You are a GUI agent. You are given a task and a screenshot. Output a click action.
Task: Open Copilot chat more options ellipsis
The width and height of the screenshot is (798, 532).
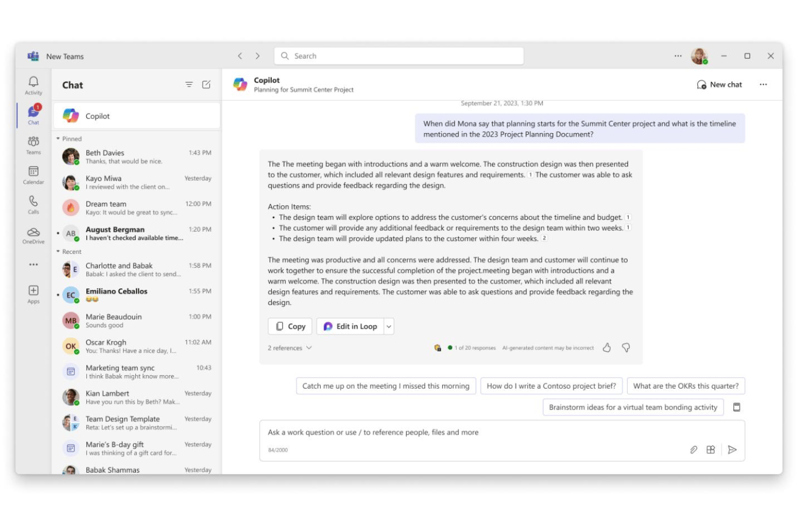763,85
